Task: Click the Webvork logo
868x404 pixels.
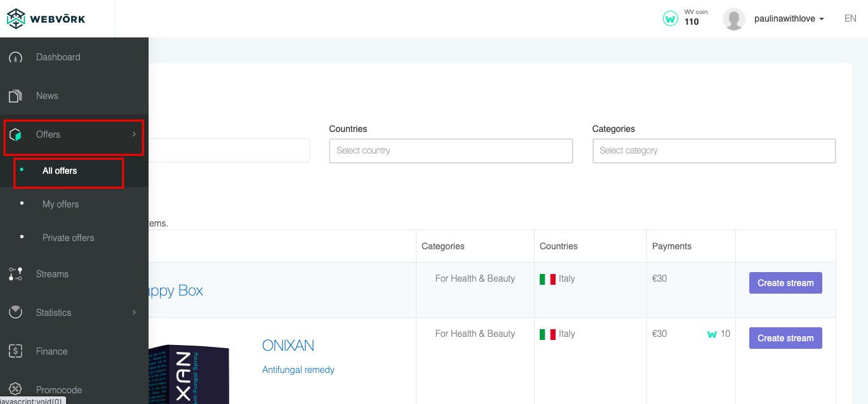Action: click(46, 19)
